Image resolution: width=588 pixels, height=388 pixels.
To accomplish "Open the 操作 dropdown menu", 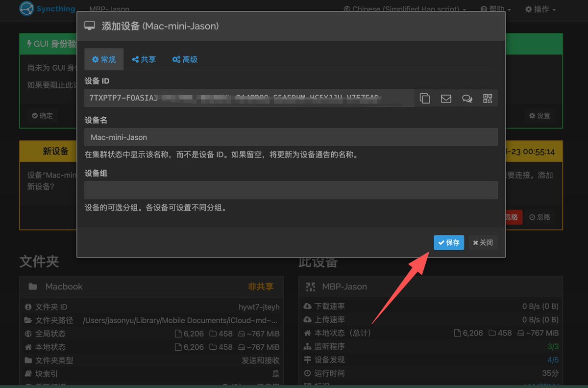I will pyautogui.click(x=540, y=9).
